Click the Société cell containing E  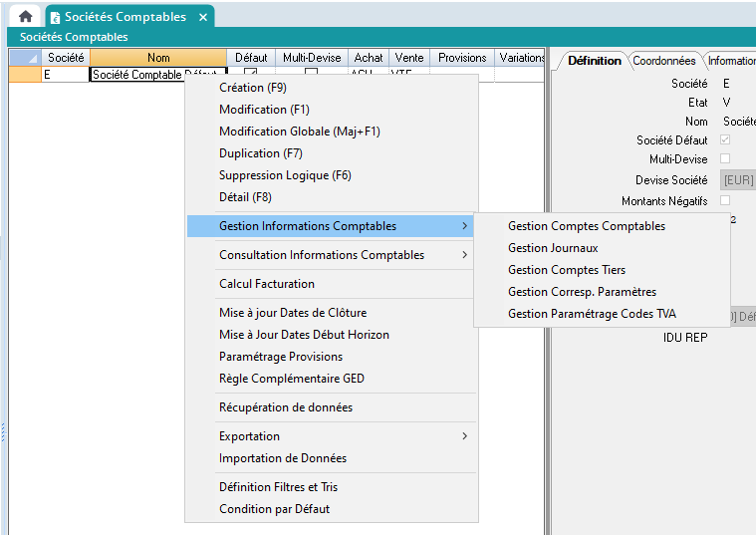pyautogui.click(x=66, y=74)
